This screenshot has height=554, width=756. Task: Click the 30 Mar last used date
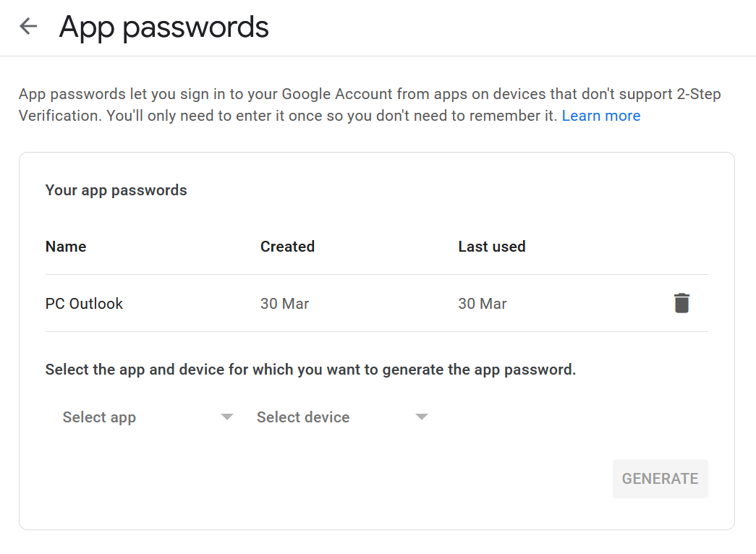[x=482, y=303]
